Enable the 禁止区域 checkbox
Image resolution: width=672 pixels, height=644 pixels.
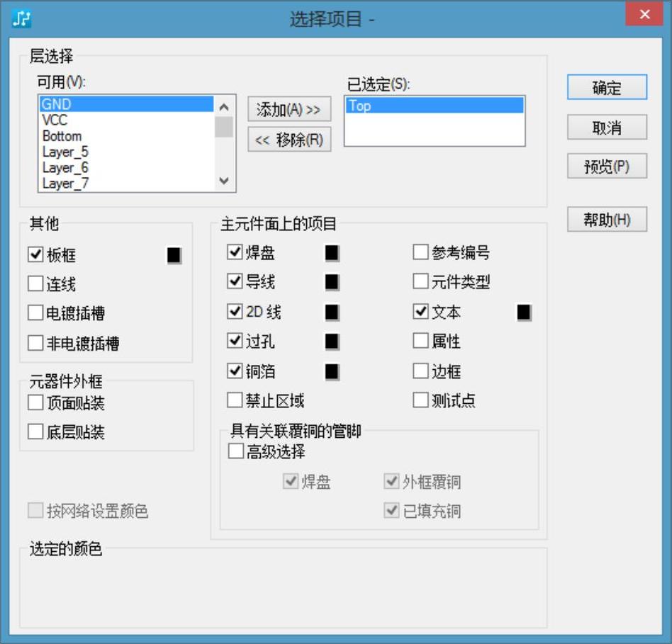(x=235, y=400)
